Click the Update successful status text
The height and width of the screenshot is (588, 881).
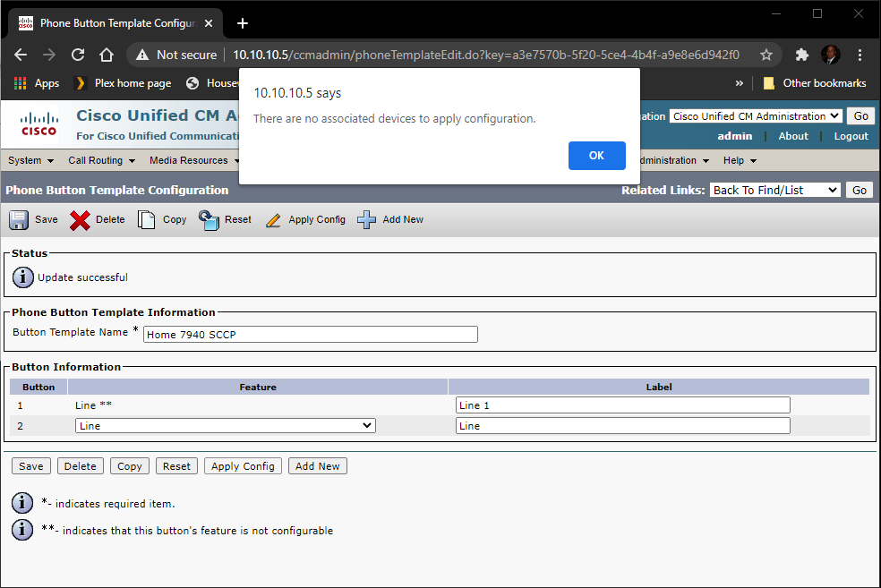pos(82,277)
